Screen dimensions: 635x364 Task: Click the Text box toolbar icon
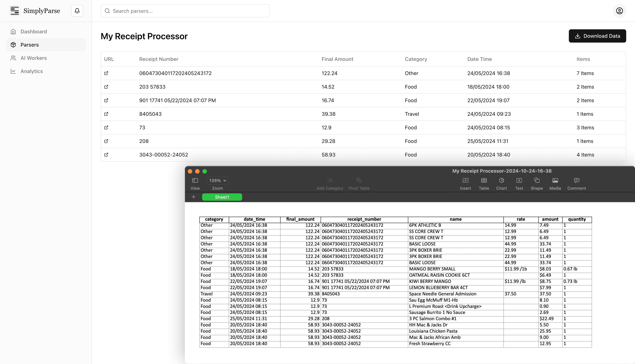519,181
